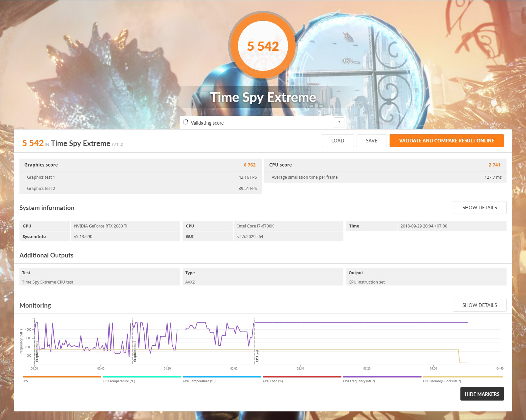Click the Time Spy Extreme banner title

pyautogui.click(x=263, y=97)
